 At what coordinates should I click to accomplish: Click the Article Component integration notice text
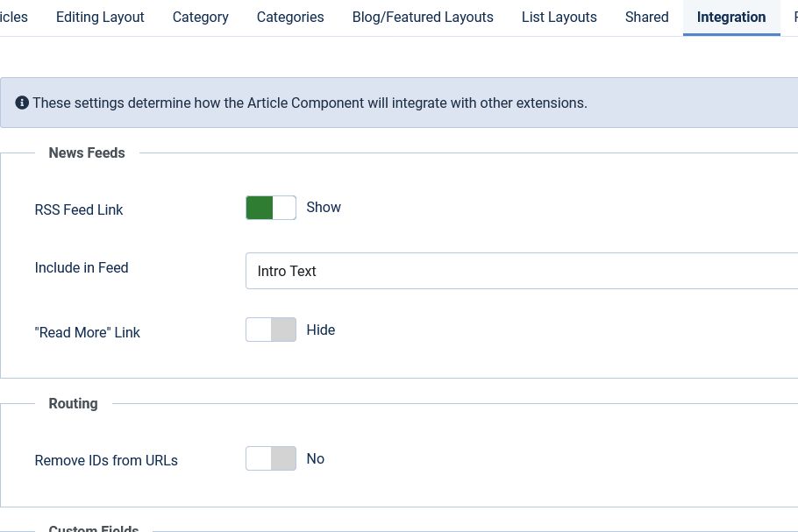(x=310, y=103)
